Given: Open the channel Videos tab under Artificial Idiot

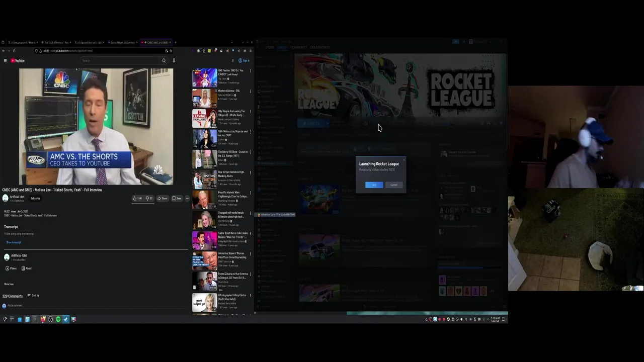Looking at the screenshot, I should [11, 268].
